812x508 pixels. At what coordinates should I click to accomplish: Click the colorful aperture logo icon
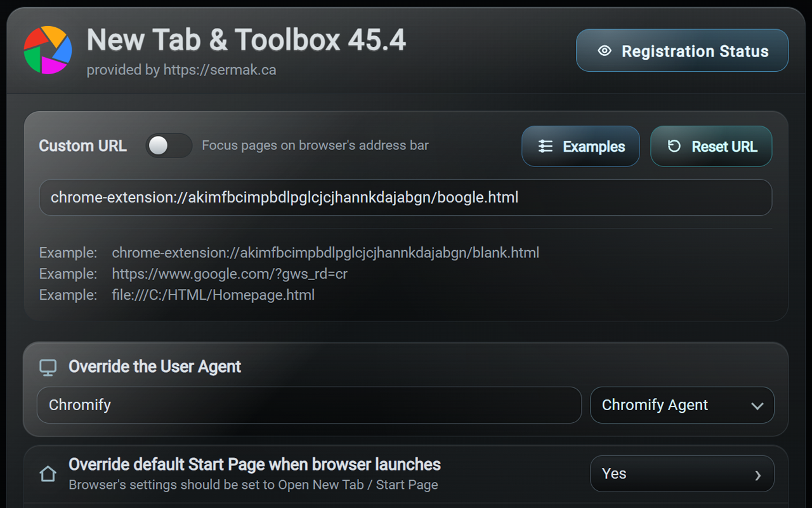coord(48,50)
